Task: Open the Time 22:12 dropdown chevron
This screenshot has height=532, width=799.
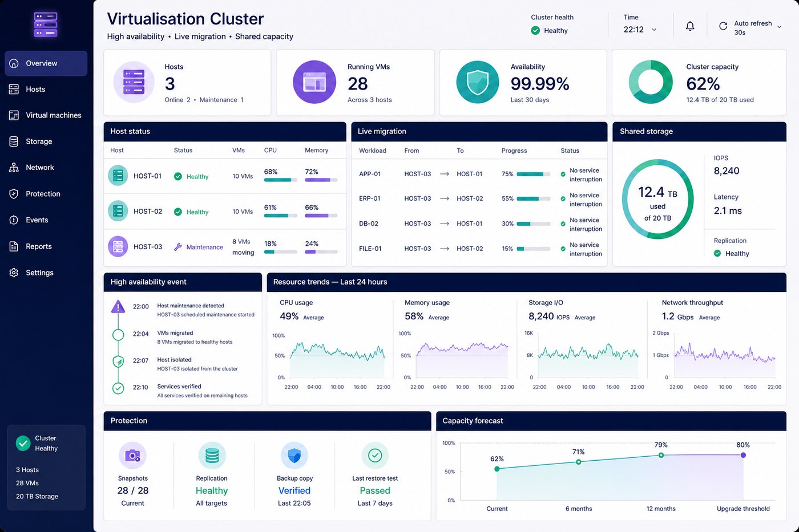Action: click(654, 30)
